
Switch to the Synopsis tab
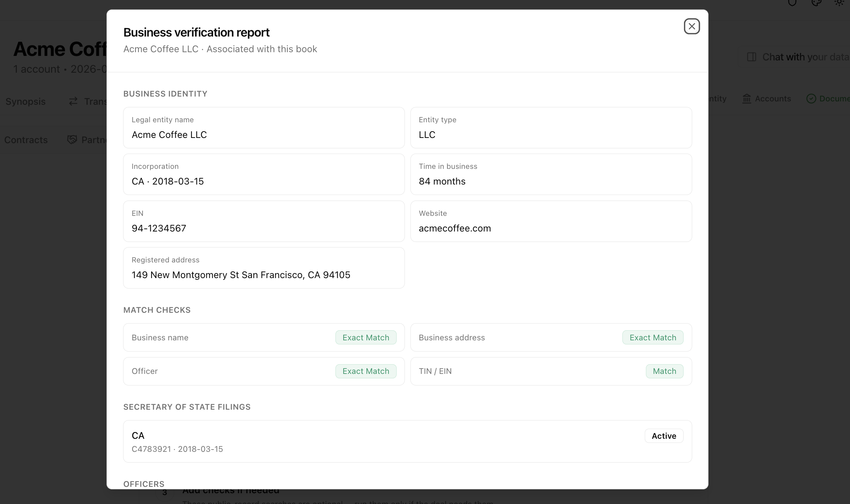25,101
